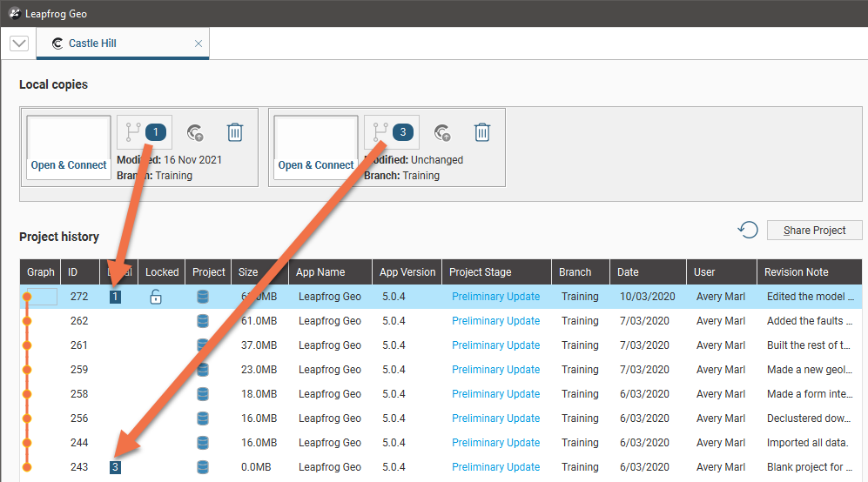Click Open & Connect for local copy 3
The width and height of the screenshot is (868, 482).
316,147
